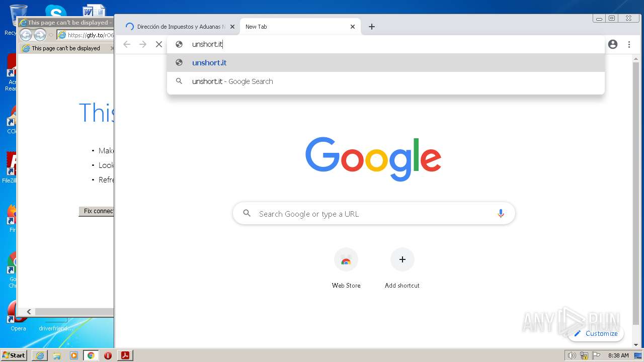Choose the unshort.it URL suggestion
644x362 pixels.
coord(385,63)
